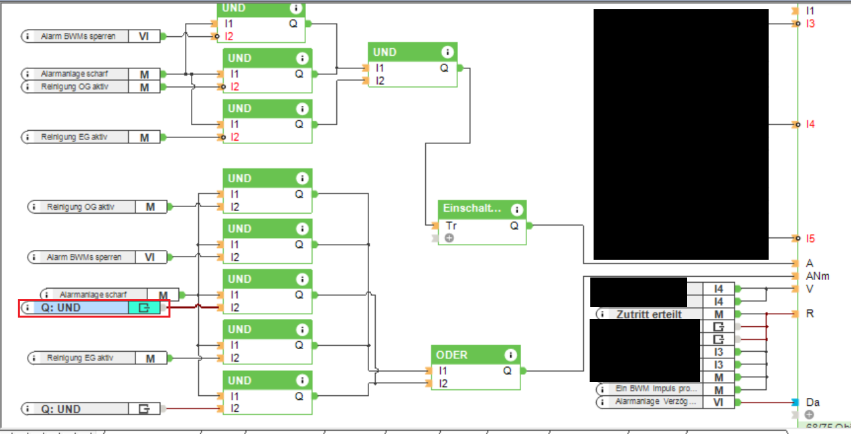Select the Zutritt erteilt label
The height and width of the screenshot is (434, 868).
tap(649, 314)
